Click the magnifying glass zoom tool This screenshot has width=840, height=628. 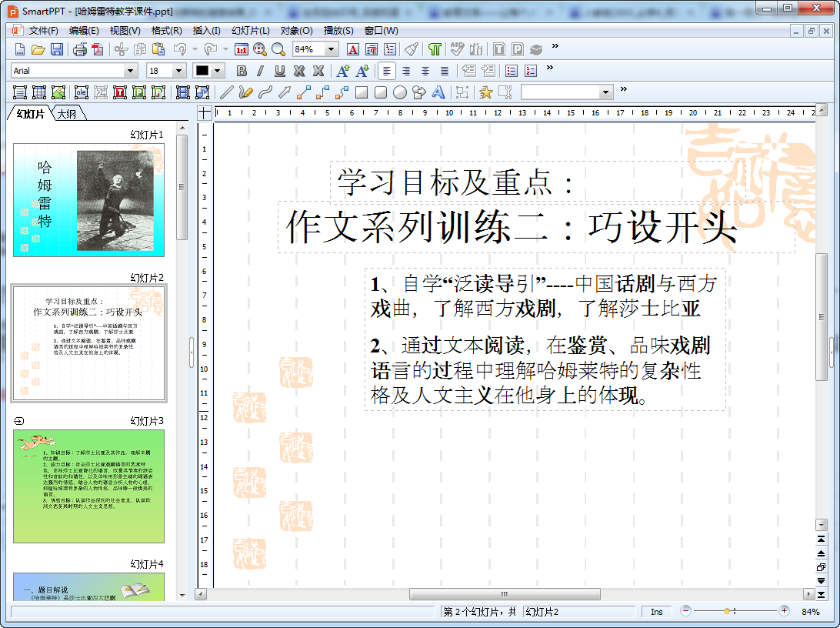tap(278, 50)
